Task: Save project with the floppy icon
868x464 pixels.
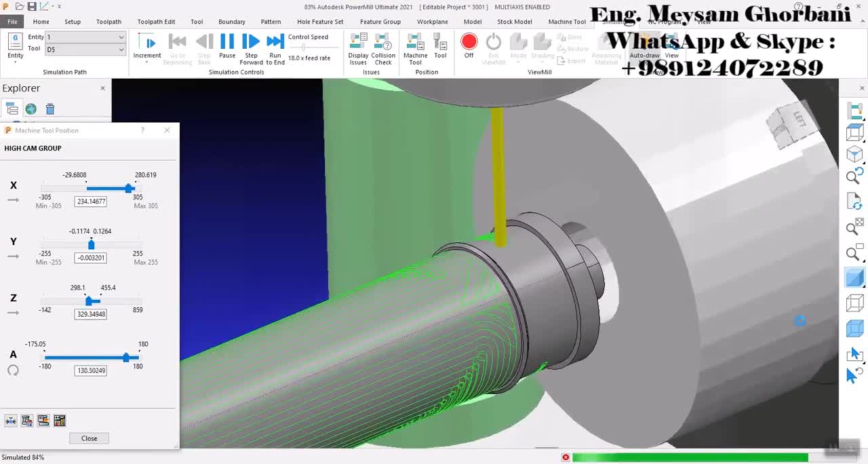Action: 32,7
